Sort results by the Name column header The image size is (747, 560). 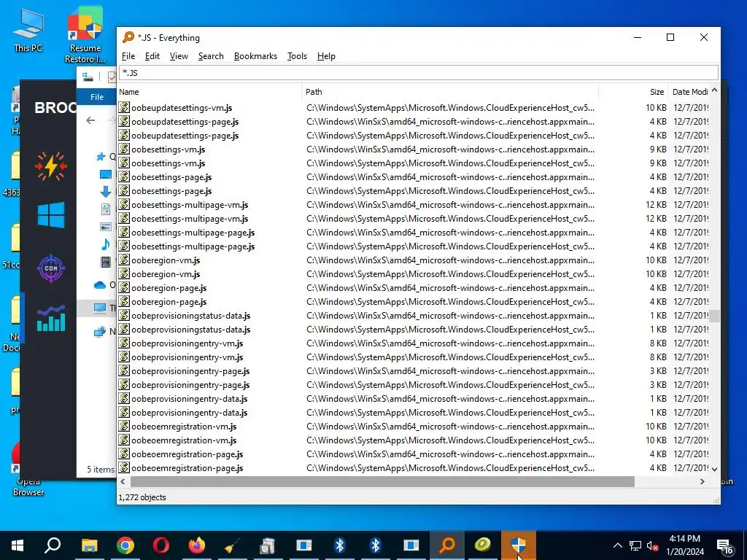coord(209,92)
